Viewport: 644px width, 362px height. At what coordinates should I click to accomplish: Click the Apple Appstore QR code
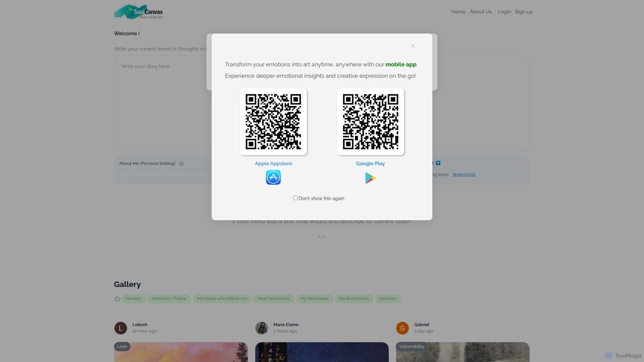coord(273,122)
